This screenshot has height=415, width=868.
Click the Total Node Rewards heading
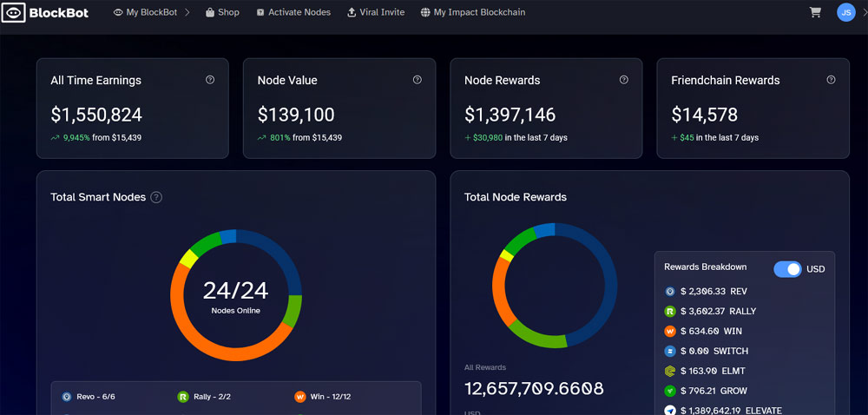tap(516, 197)
